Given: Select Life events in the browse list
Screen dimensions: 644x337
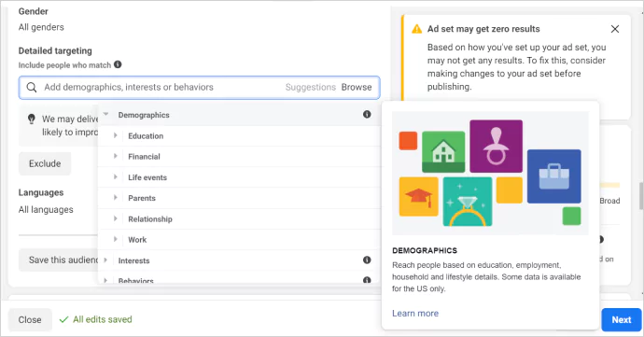Looking at the screenshot, I should (147, 177).
